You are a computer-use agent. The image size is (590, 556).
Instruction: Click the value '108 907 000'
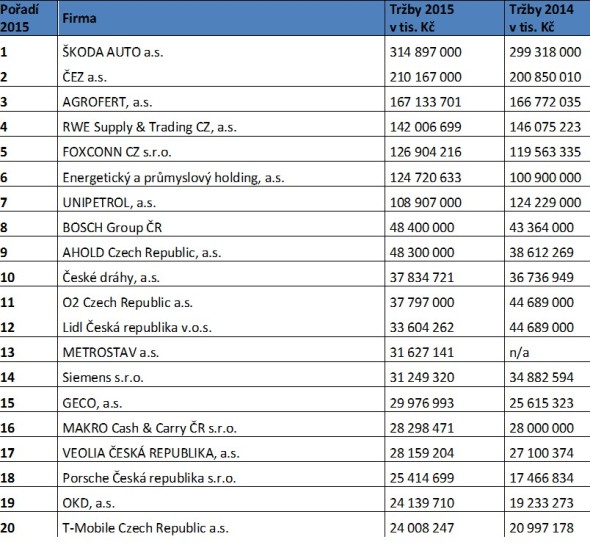[x=426, y=202]
